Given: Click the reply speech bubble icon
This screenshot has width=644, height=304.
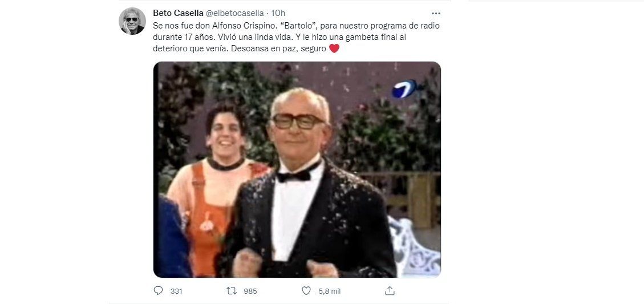Looking at the screenshot, I should [158, 291].
